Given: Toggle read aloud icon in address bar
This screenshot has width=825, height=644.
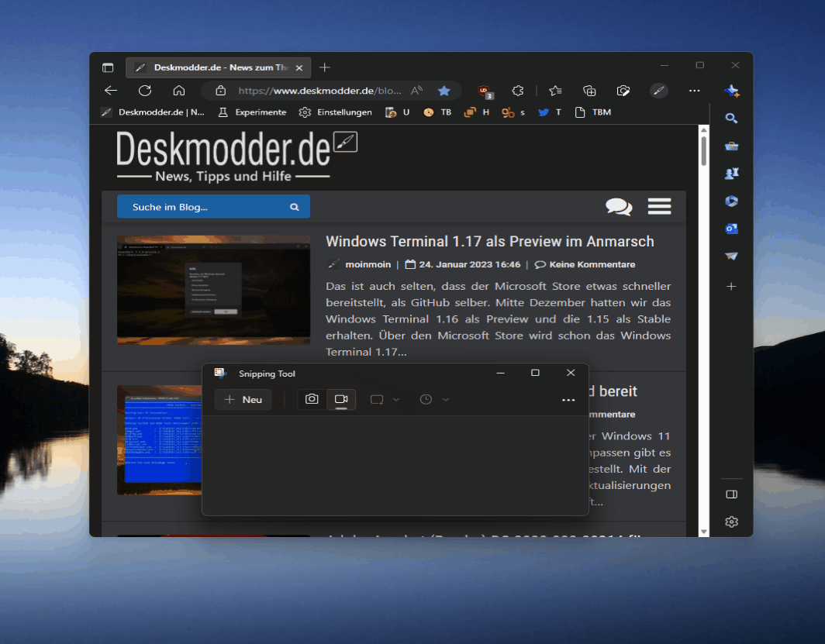Looking at the screenshot, I should [416, 91].
